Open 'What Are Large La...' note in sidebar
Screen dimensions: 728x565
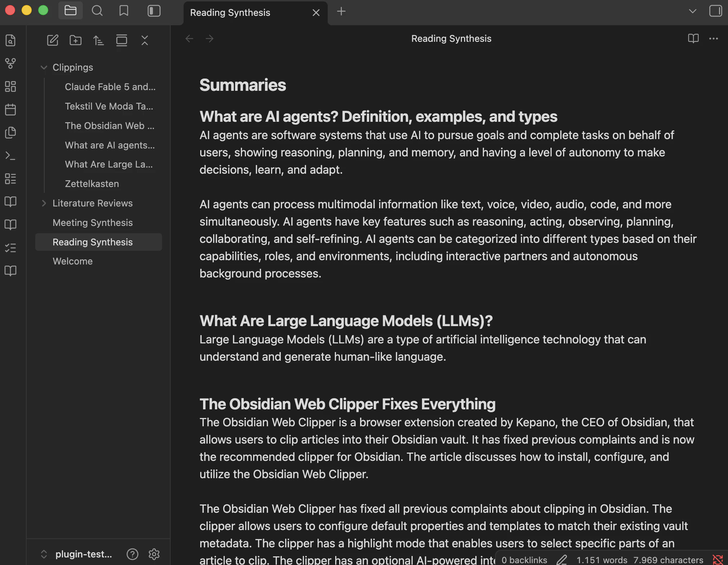click(x=109, y=165)
